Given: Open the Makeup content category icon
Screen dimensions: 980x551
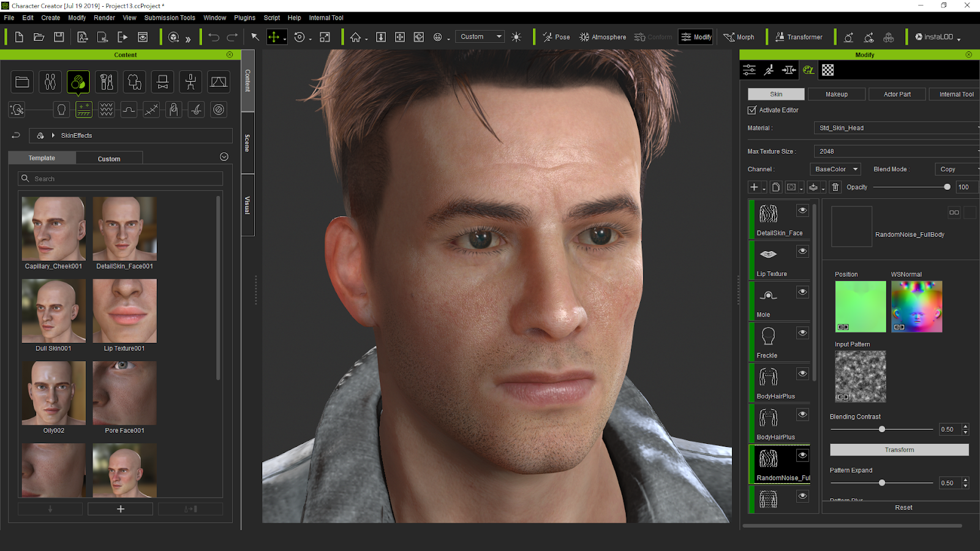Looking at the screenshot, I should [107, 82].
